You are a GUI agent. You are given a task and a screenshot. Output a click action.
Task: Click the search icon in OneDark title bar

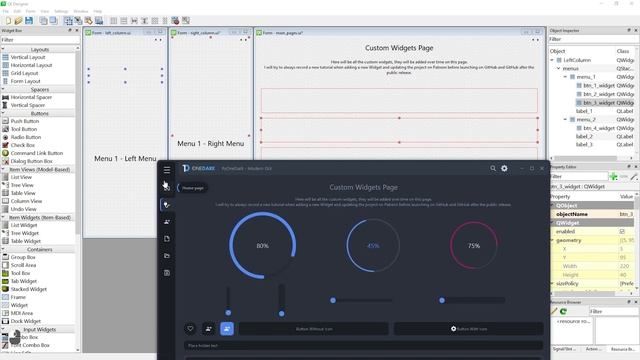pyautogui.click(x=493, y=168)
